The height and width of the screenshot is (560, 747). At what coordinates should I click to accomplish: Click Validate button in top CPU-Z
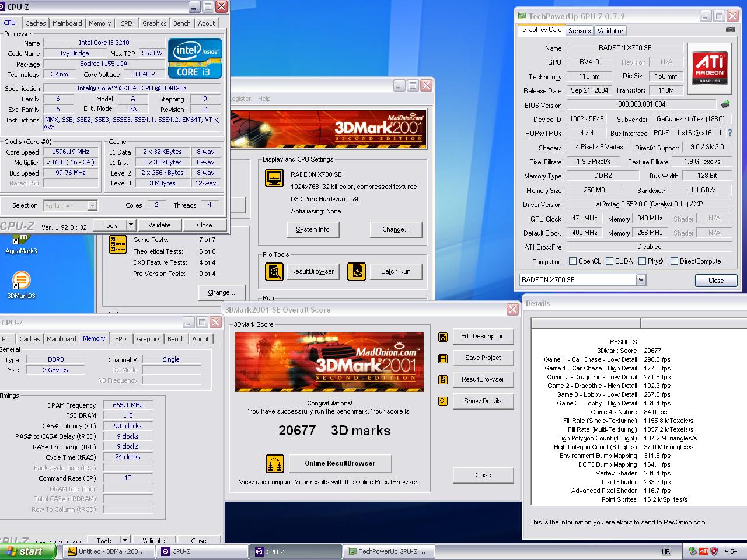pos(159,225)
